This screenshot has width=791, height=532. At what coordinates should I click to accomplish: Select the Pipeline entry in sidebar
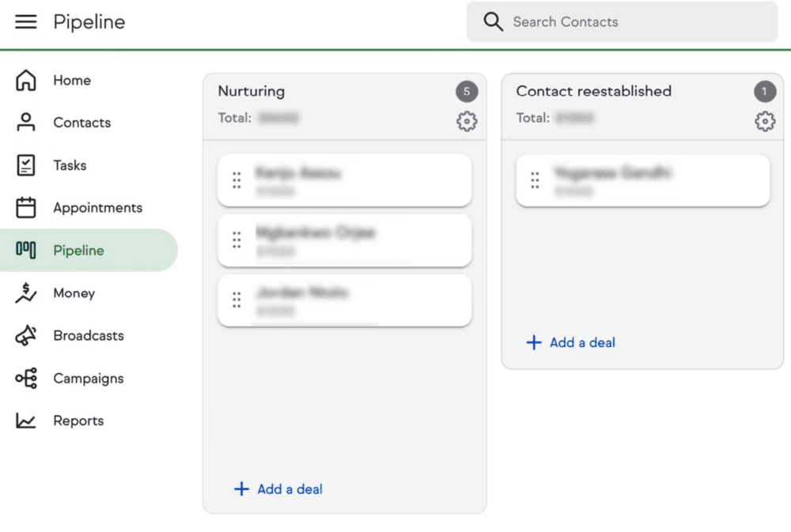click(x=78, y=251)
